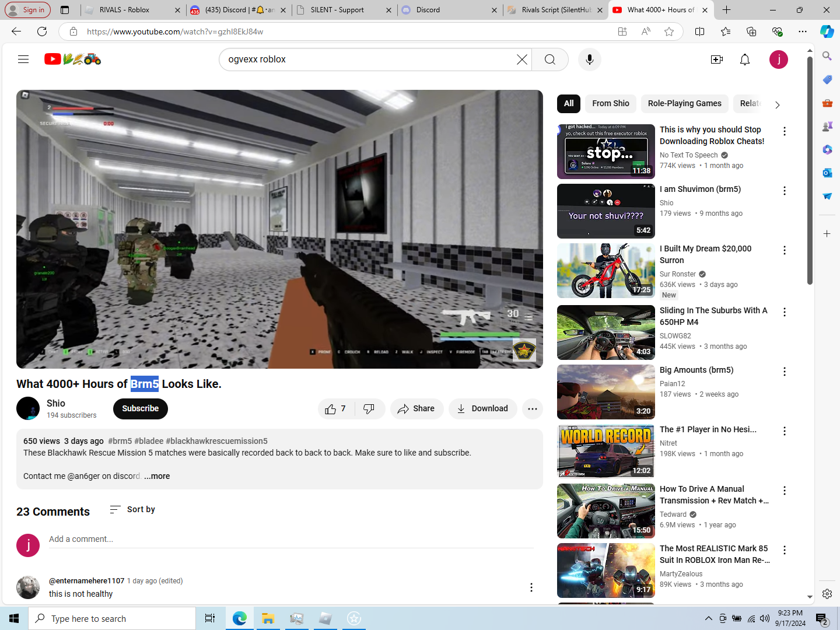Open menu for 'Sliding In The Suburbs' video
Image resolution: width=840 pixels, height=630 pixels.
coord(785,312)
